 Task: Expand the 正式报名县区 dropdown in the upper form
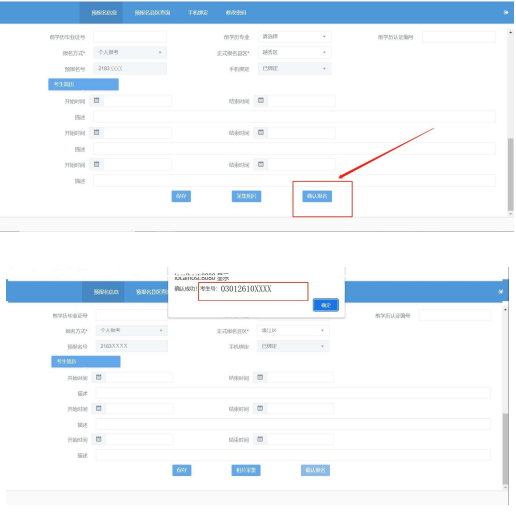click(x=295, y=52)
